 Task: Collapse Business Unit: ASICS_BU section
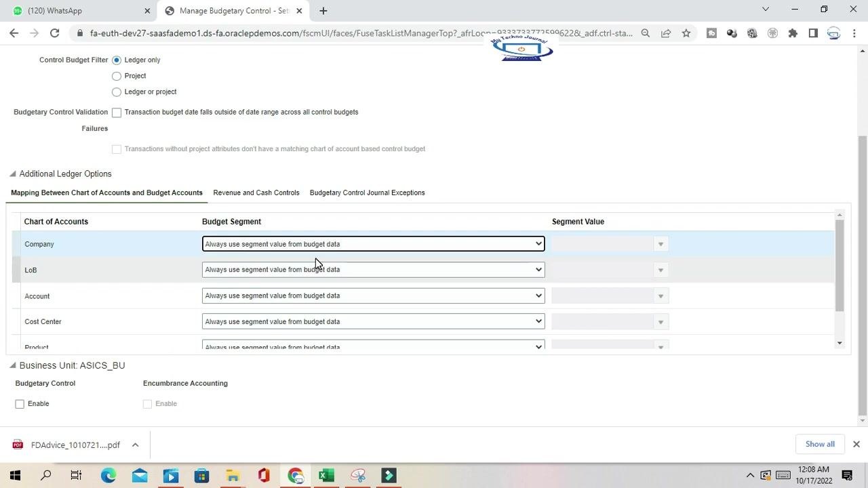(x=12, y=365)
